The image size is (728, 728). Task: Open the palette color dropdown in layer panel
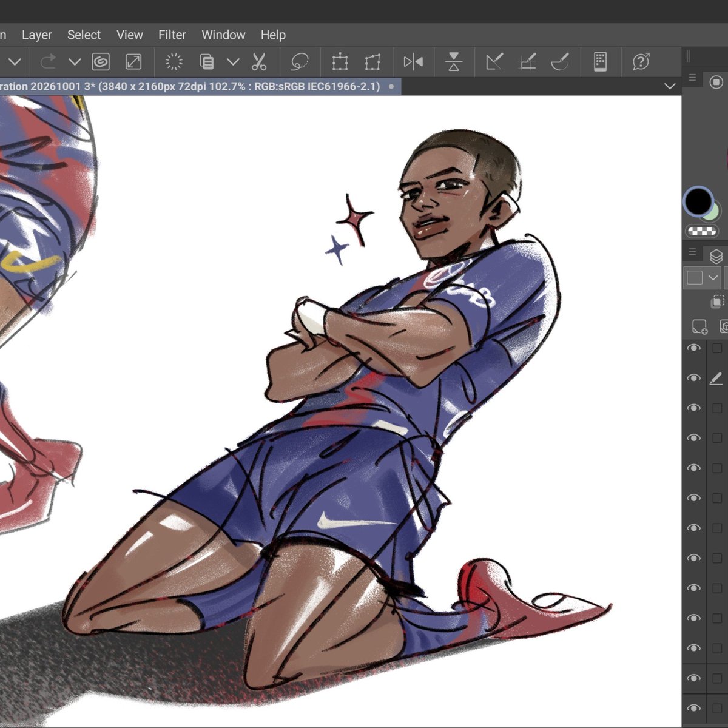point(701,278)
